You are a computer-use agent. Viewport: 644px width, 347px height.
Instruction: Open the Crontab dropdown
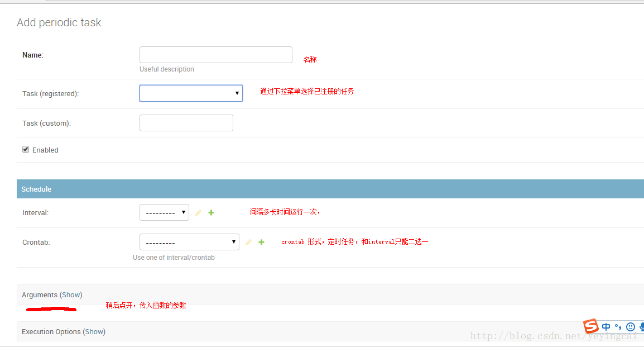pyautogui.click(x=189, y=243)
